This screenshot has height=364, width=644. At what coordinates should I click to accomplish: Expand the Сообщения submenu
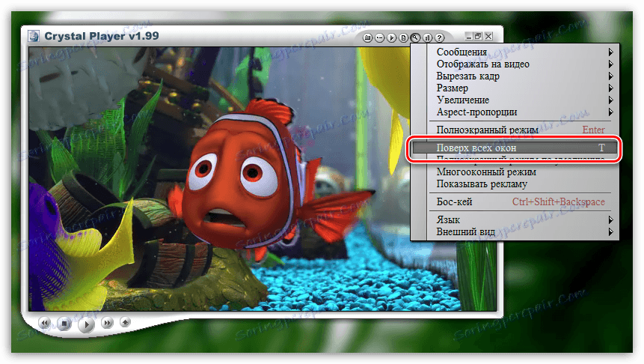point(524,52)
